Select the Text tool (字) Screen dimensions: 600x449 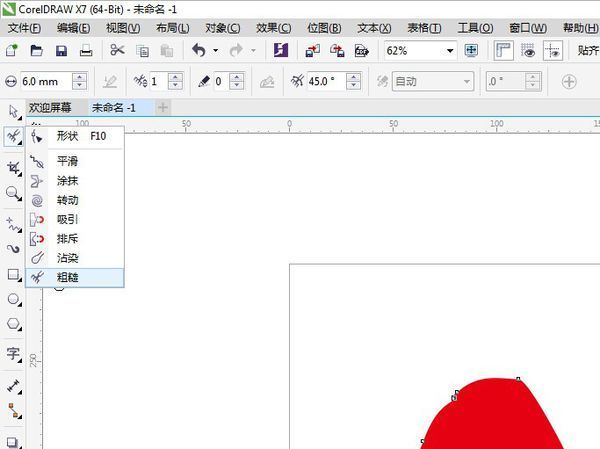[x=13, y=353]
